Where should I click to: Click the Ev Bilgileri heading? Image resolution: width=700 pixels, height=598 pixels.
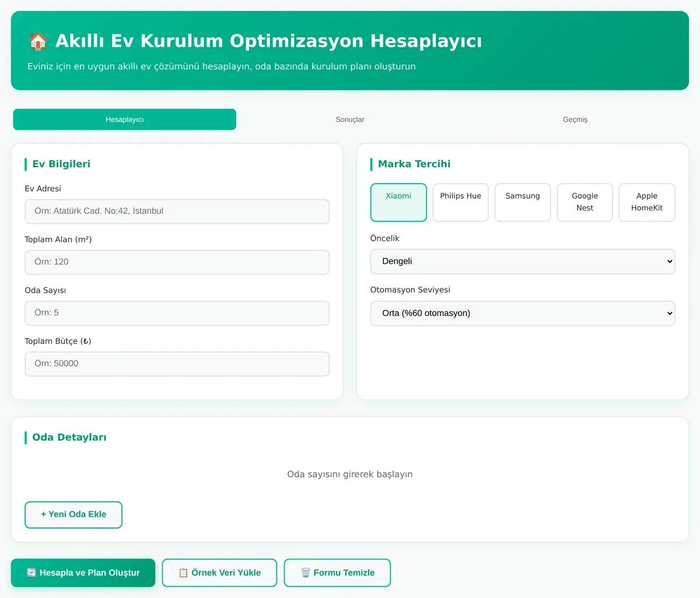click(x=61, y=164)
